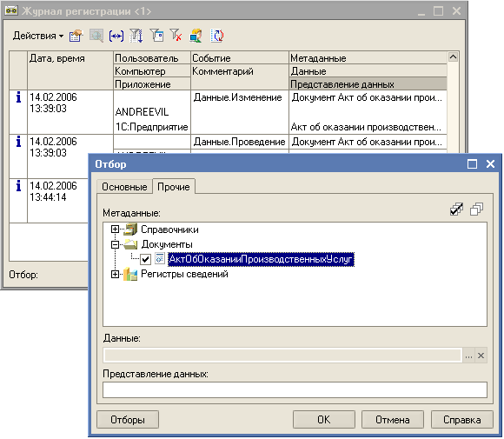Image resolution: width=504 pixels, height=439 pixels.
Task: Switch to the Основные tab
Action: click(124, 187)
